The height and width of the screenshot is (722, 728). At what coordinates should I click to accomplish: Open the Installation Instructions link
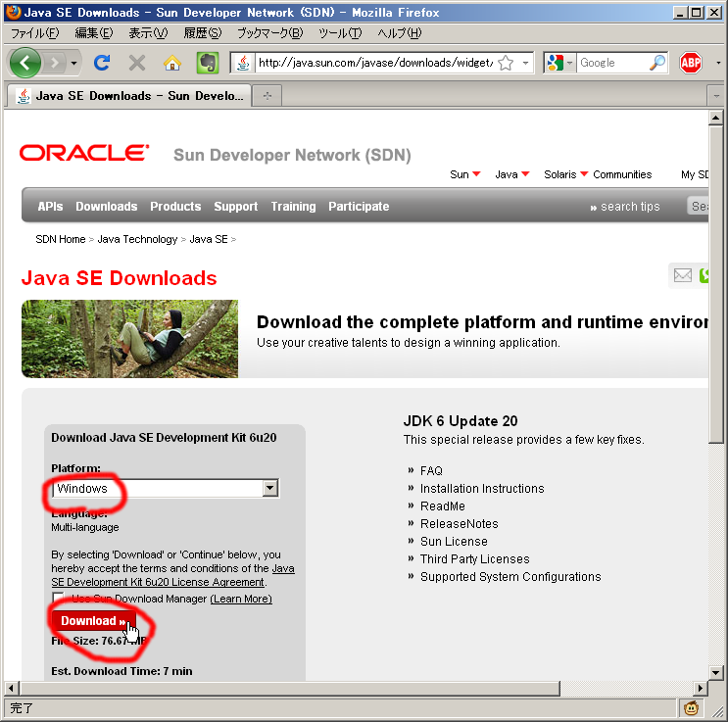tap(482, 489)
